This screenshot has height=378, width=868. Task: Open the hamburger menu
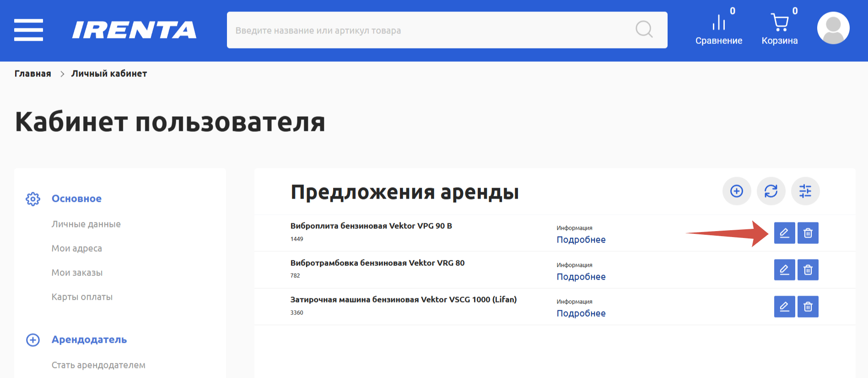28,30
